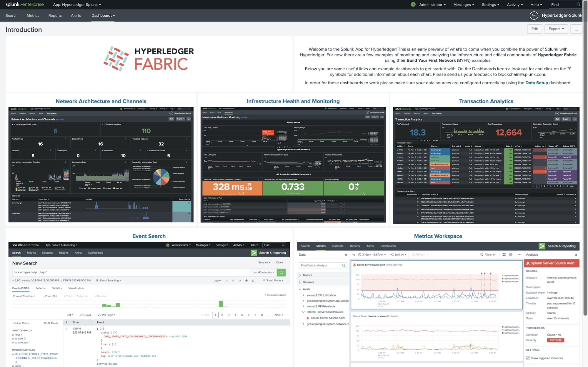
Task: Switch to list view icon in Metrics Workspace
Action: [511, 254]
